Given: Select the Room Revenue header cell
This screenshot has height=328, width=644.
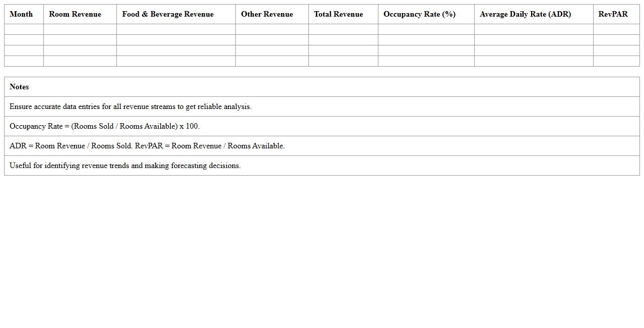Looking at the screenshot, I should pos(75,14).
